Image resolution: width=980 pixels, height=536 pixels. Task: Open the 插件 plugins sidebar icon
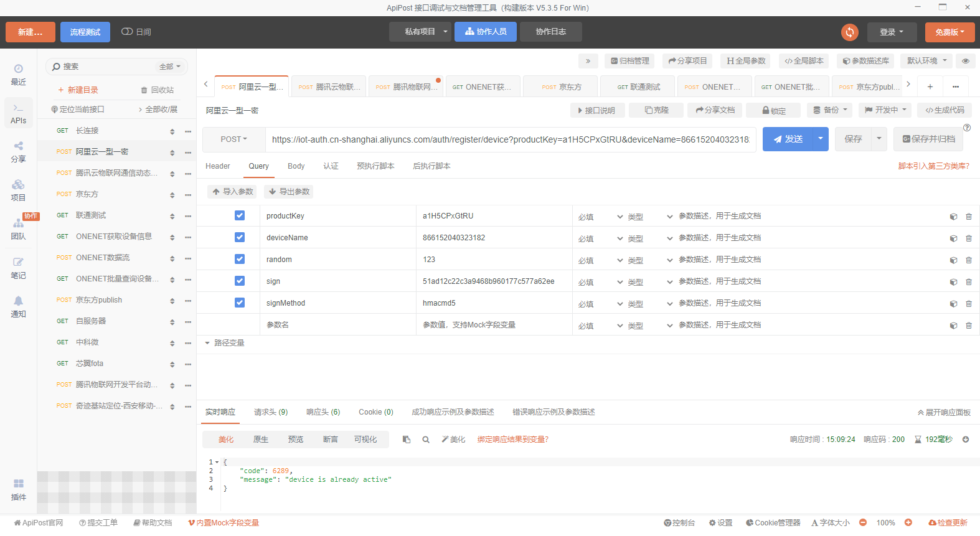18,490
